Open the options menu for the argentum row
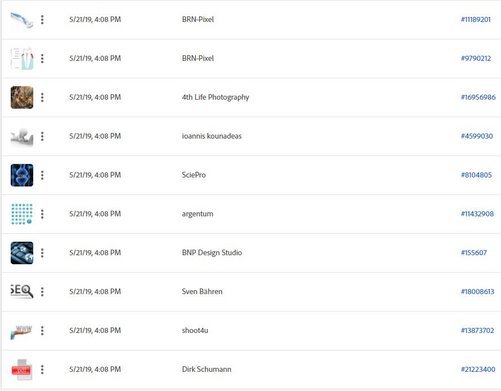501x391 pixels. (42, 214)
